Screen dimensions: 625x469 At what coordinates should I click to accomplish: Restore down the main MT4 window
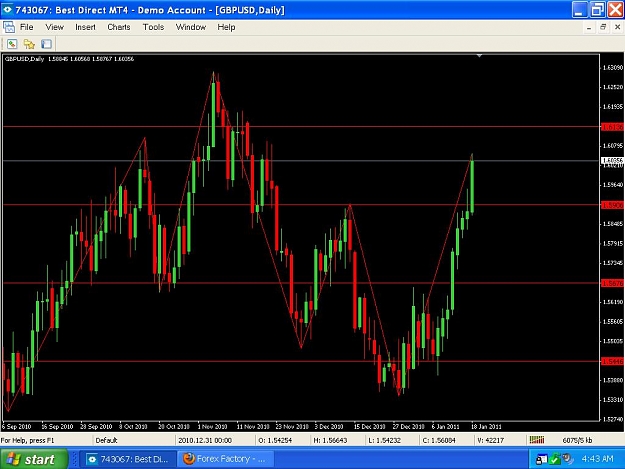pos(597,10)
